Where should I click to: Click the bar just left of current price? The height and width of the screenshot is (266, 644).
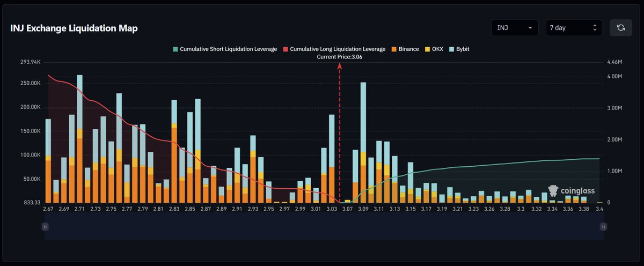point(332,161)
